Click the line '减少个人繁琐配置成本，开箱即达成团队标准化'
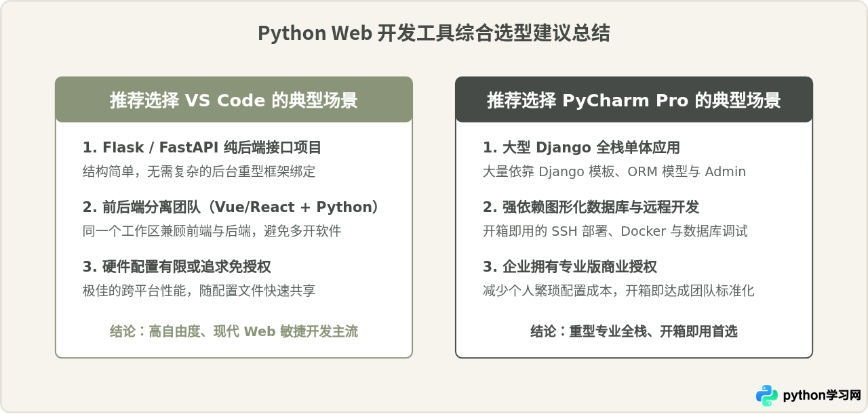 618,291
